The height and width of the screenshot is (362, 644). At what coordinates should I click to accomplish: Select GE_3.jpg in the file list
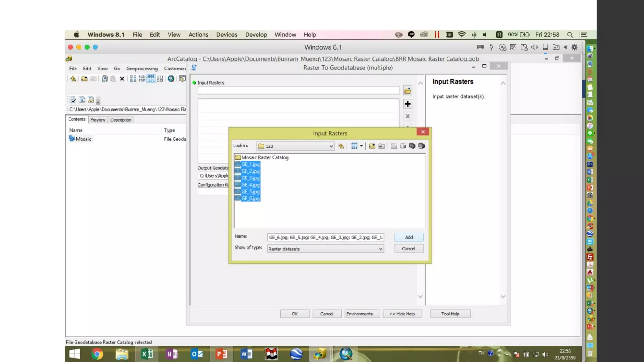click(x=250, y=178)
